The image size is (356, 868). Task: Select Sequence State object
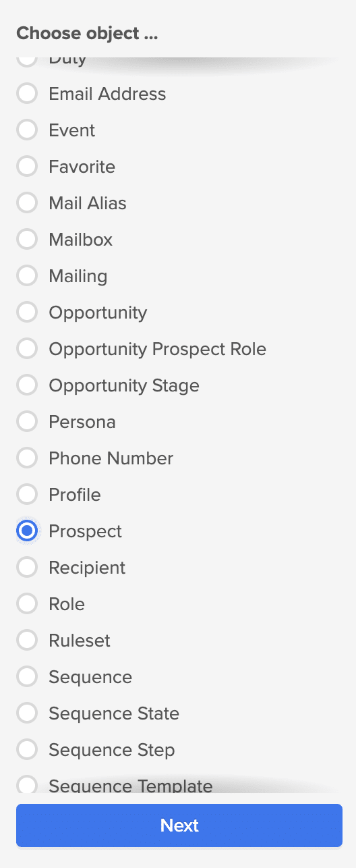(x=27, y=713)
